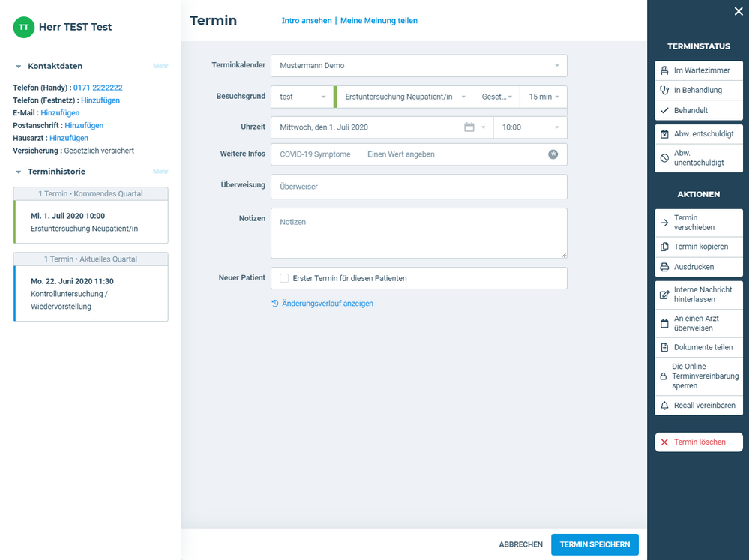Click Meine Meinung teilen link
This screenshot has height=560, width=749.
point(379,20)
